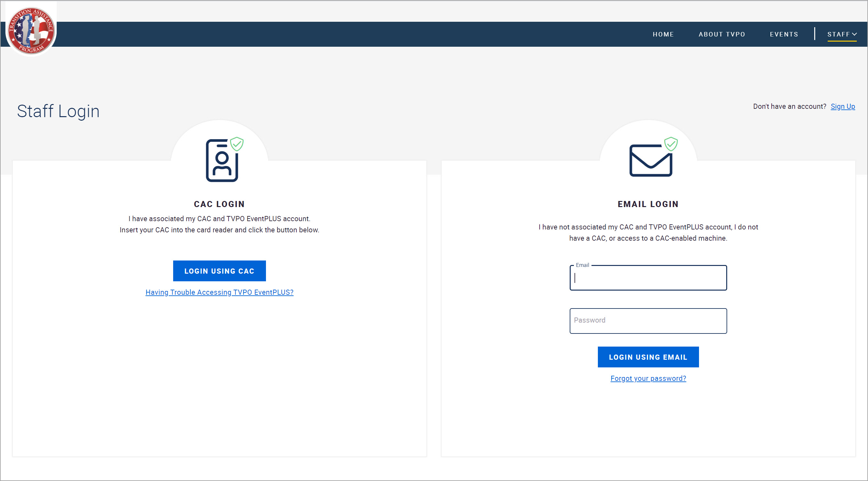
Task: Open the Forgot your password link
Action: [648, 378]
